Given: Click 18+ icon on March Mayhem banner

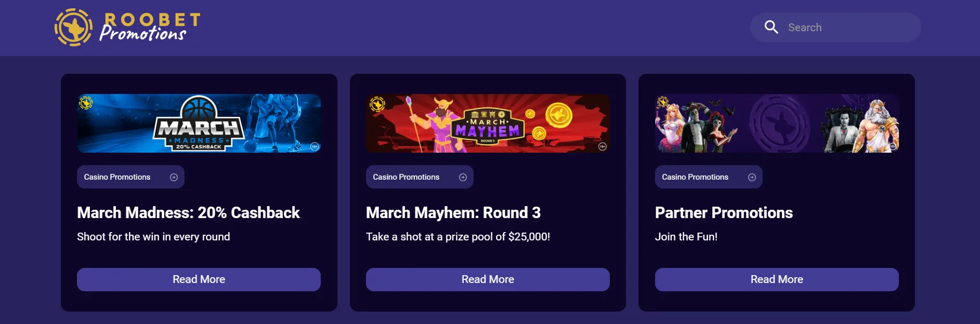Looking at the screenshot, I should click(x=602, y=146).
